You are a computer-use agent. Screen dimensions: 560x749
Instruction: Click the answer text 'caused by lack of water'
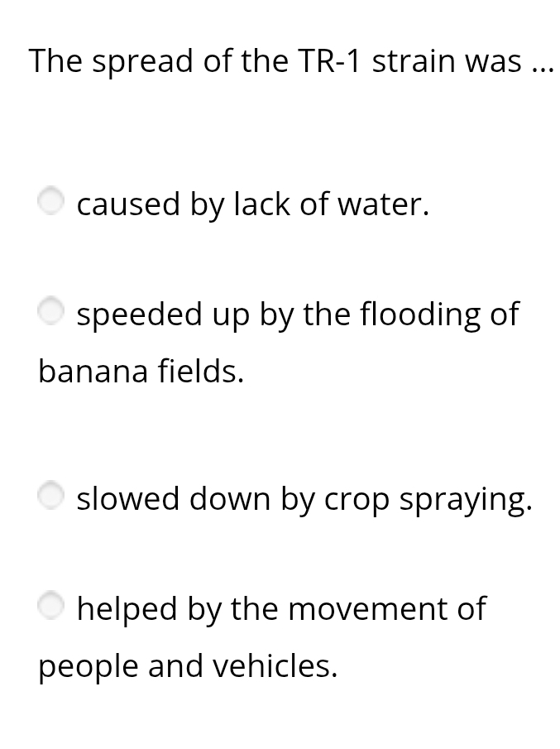252,204
